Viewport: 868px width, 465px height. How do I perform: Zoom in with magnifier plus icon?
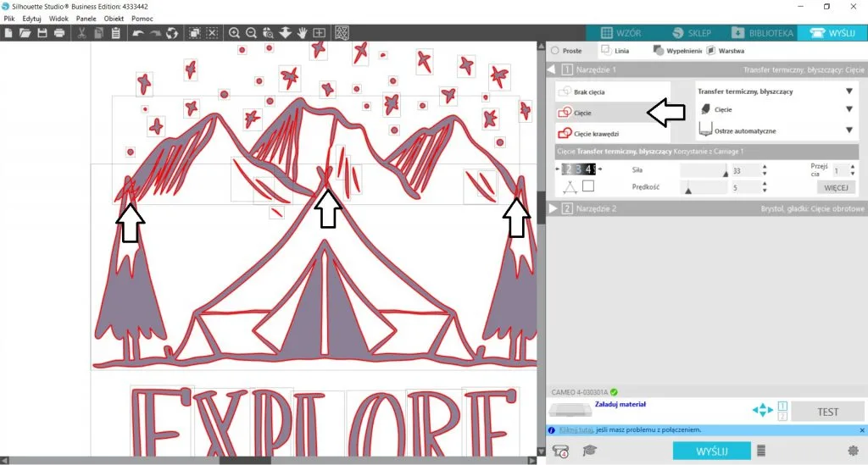(x=234, y=33)
